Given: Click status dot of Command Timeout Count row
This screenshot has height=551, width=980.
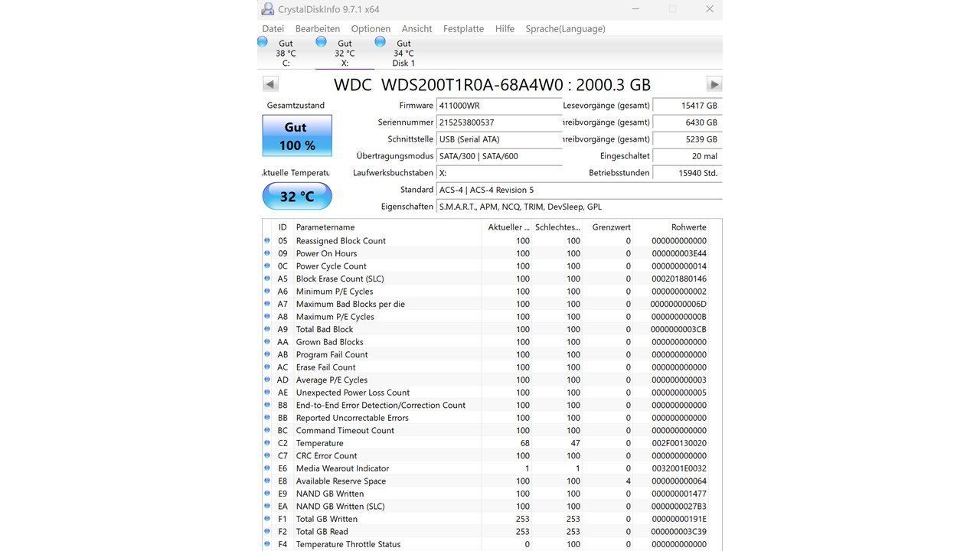Looking at the screenshot, I should (x=267, y=430).
